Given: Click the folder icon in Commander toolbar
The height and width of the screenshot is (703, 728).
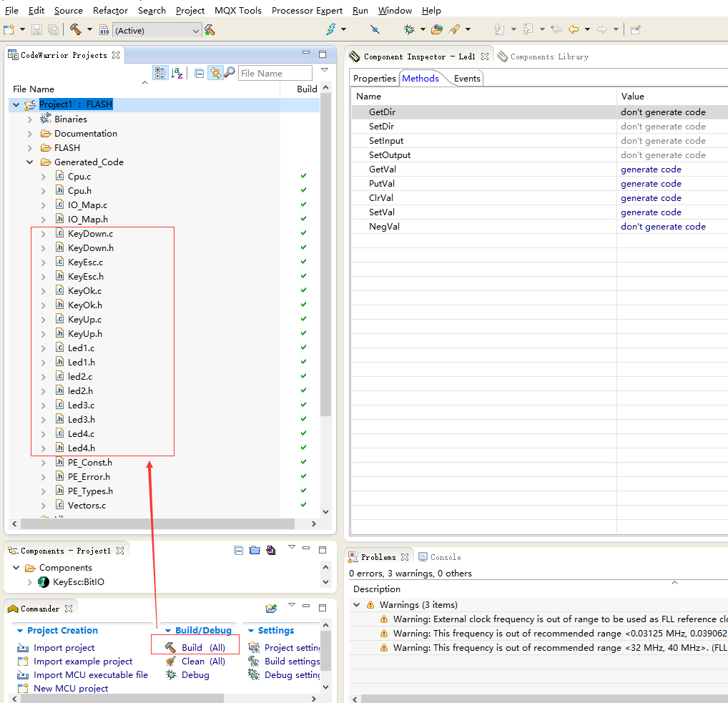Looking at the screenshot, I should 271,609.
